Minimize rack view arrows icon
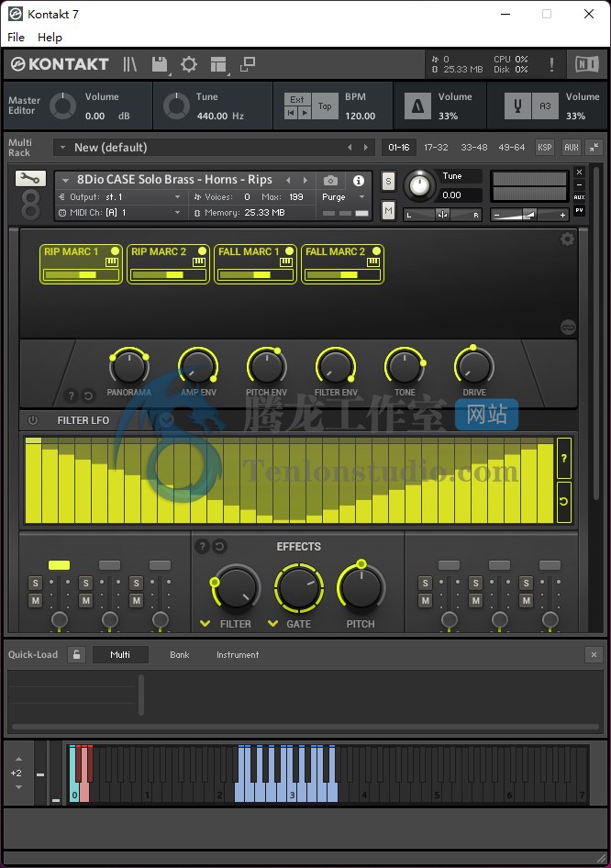611x868 pixels. pyautogui.click(x=594, y=147)
